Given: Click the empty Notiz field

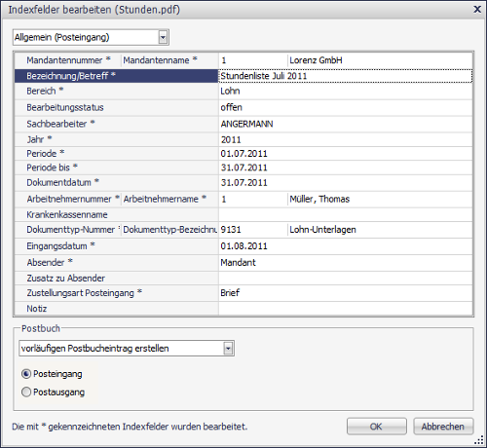Looking at the screenshot, I should tap(346, 309).
